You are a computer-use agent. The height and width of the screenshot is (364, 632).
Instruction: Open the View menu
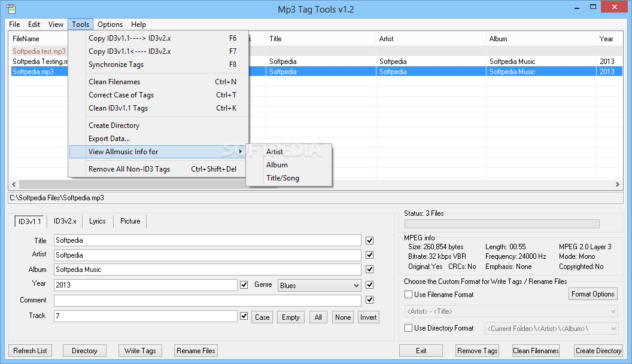(56, 25)
